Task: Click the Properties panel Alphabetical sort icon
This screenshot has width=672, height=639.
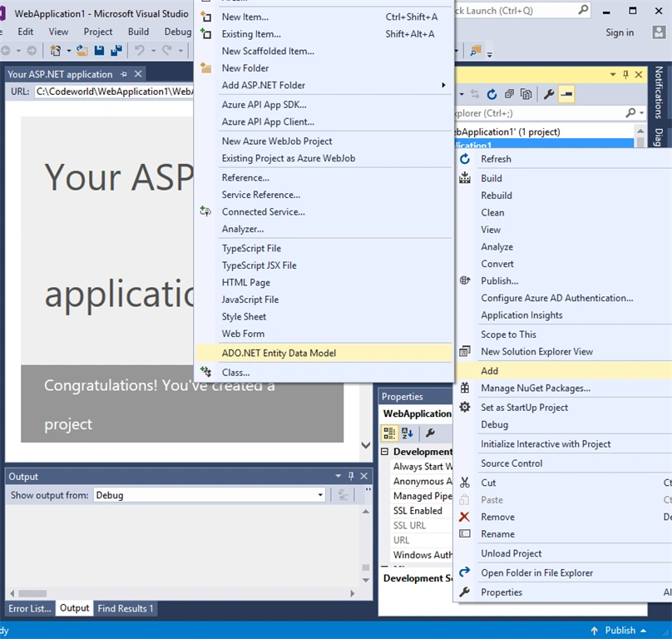Action: 408,433
